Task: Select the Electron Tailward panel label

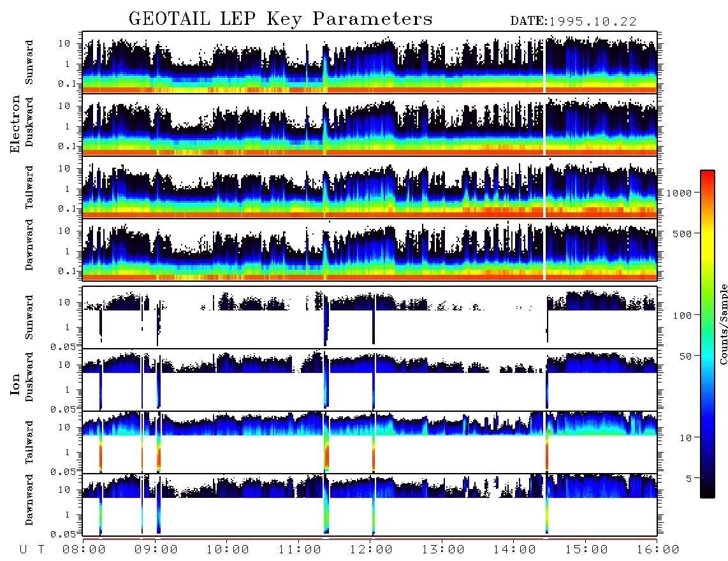Action: pos(29,187)
